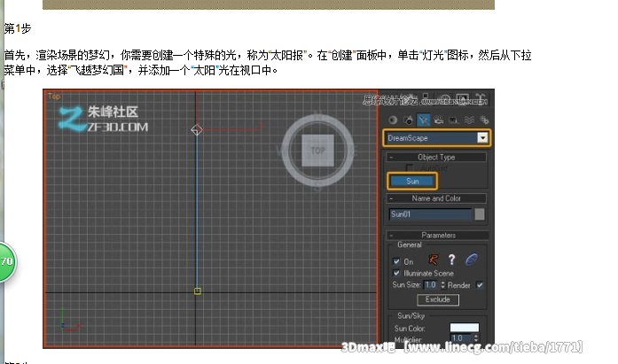The image size is (618, 364).
Task: Click the green 70 badge at left edge
Action: click(x=7, y=261)
